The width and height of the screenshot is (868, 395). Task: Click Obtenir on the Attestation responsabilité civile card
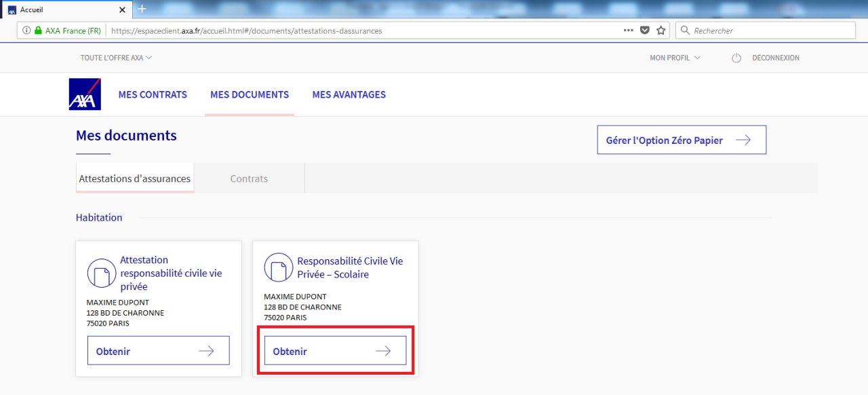coord(159,351)
